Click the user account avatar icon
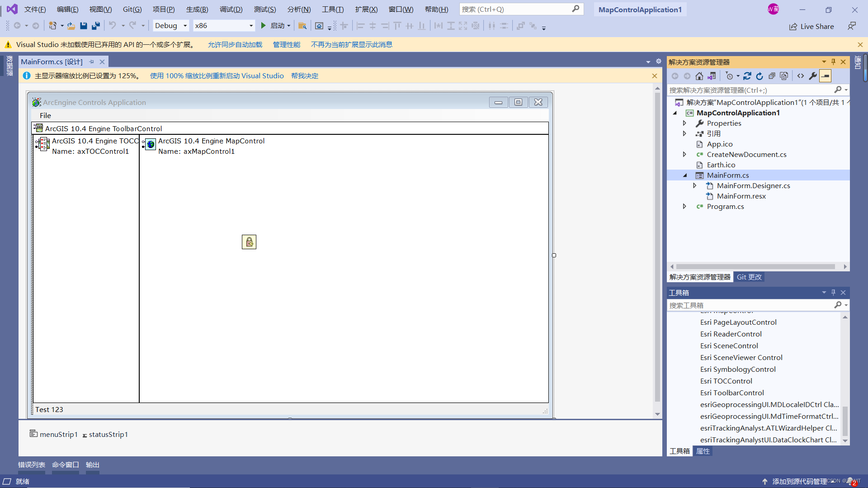 tap(773, 9)
